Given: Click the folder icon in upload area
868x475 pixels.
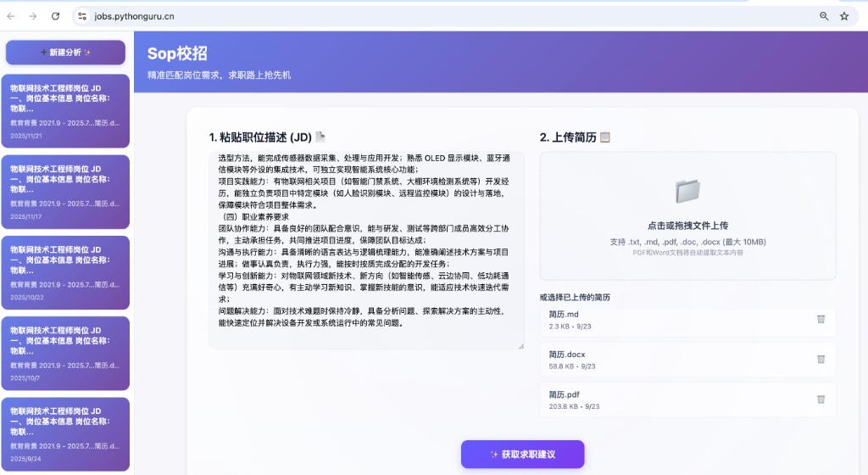Looking at the screenshot, I should tap(687, 191).
